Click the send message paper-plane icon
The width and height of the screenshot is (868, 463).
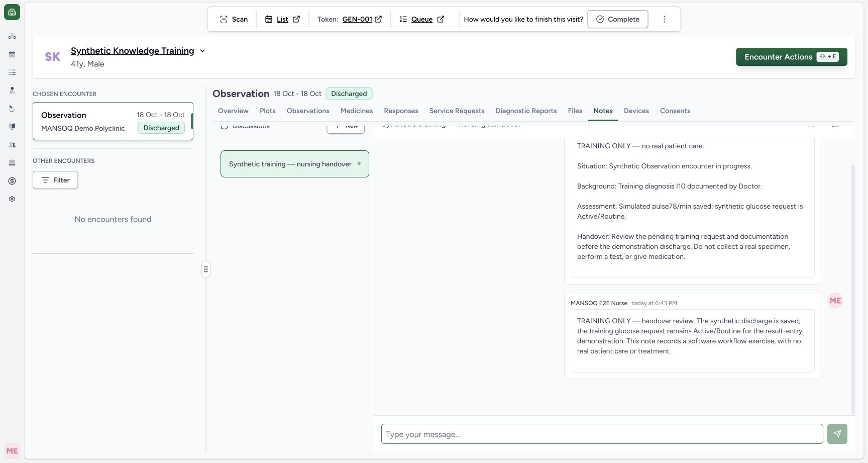click(837, 434)
